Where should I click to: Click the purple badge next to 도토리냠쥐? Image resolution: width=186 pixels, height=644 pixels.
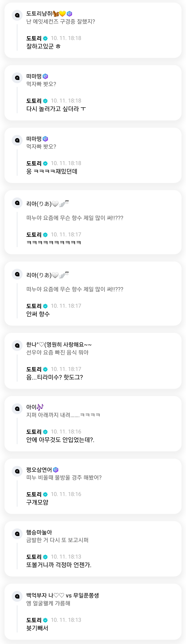click(x=70, y=14)
